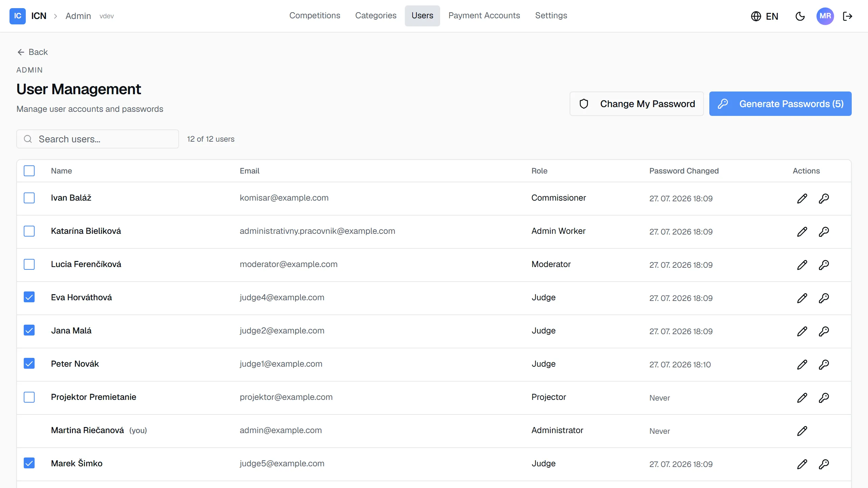Viewport: 868px width, 488px height.
Task: Uncheck the Jana Malá row checkbox
Action: (29, 330)
